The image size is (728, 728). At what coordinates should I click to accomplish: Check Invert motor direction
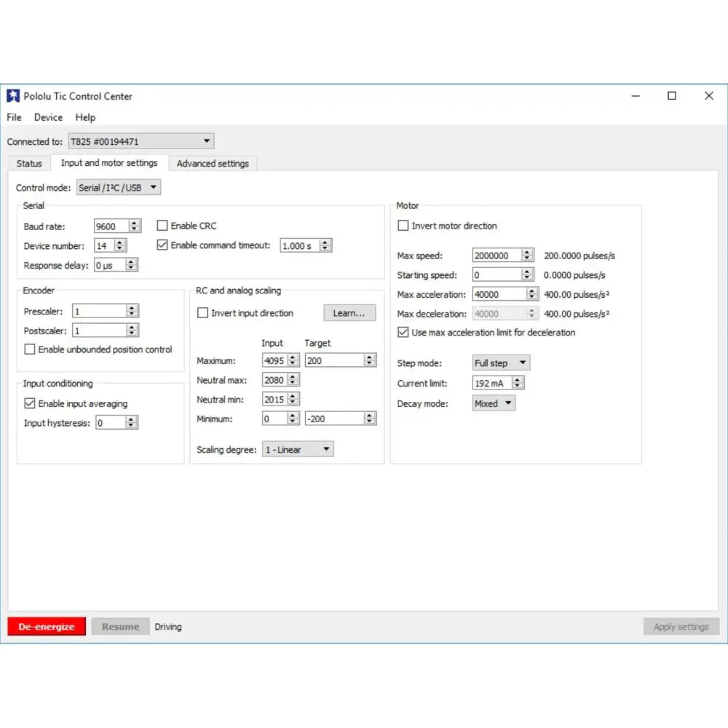403,226
